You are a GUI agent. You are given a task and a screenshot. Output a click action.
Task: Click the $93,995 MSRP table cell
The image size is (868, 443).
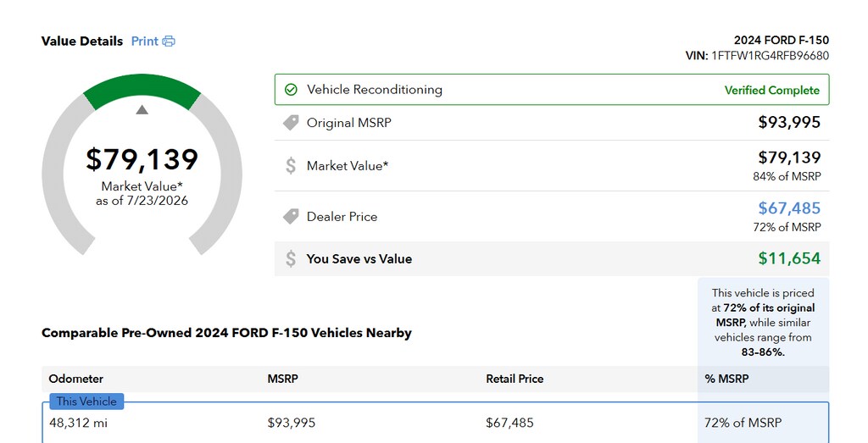[x=292, y=423]
